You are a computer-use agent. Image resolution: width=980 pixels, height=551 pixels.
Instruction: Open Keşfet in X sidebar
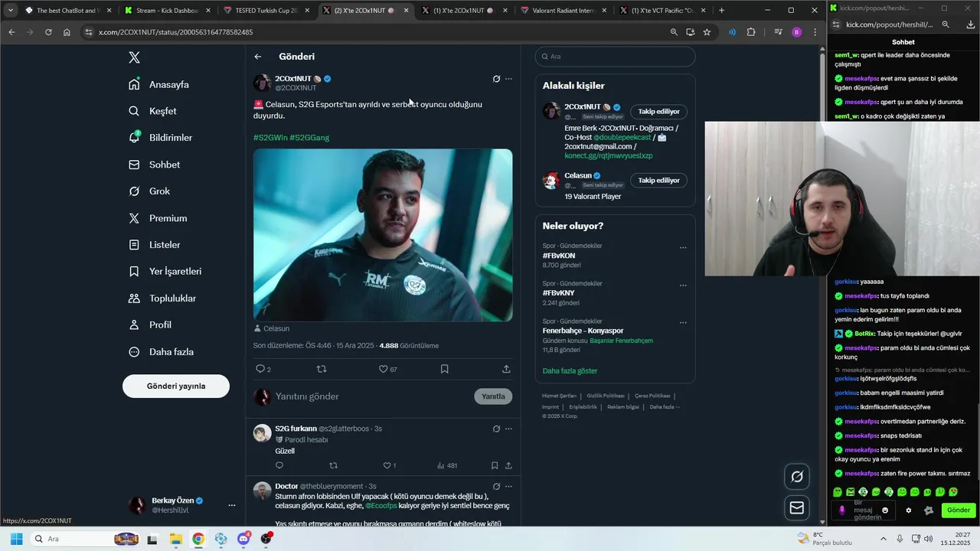pos(153,111)
